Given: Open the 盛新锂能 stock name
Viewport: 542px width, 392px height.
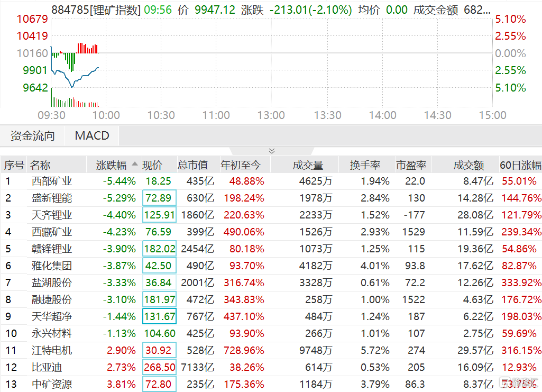Looking at the screenshot, I should pos(52,198).
